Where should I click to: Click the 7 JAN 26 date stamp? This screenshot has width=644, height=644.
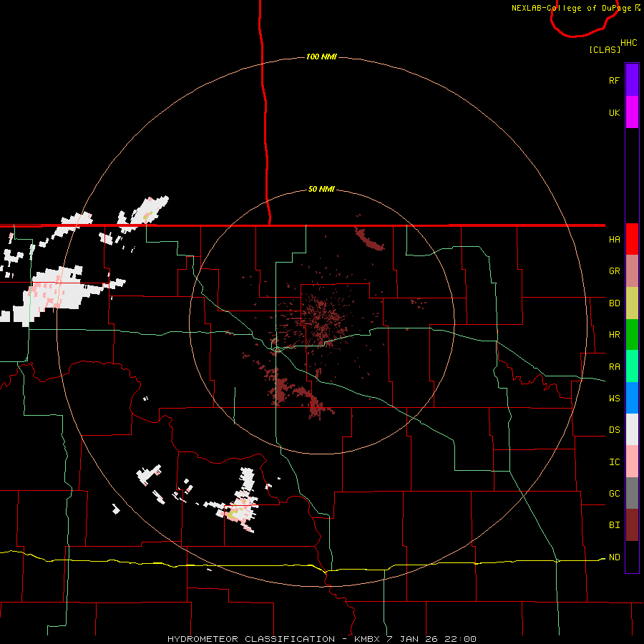click(412, 639)
